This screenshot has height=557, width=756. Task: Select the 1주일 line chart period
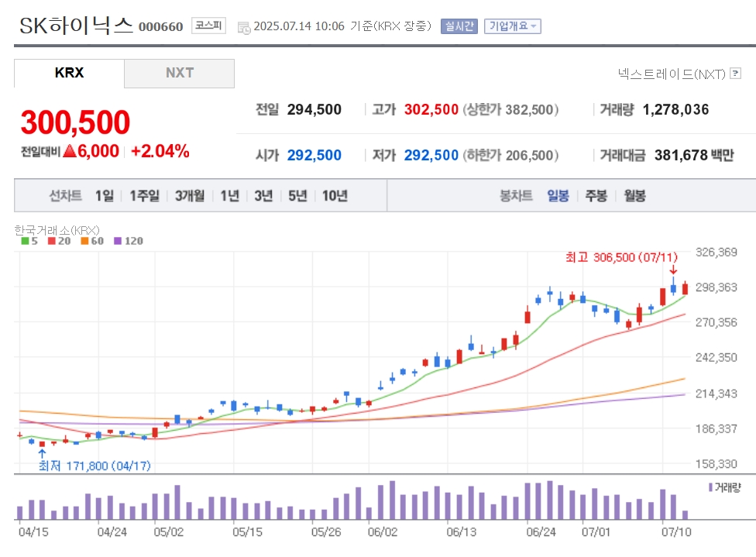(144, 196)
